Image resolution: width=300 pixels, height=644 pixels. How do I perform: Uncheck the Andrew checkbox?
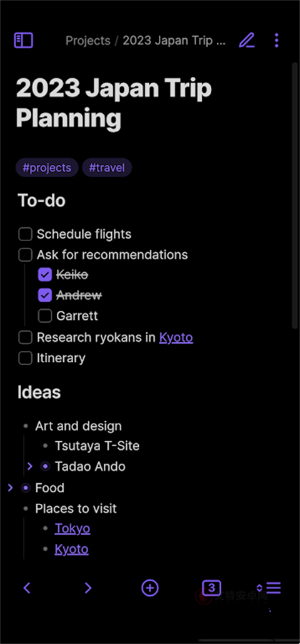pos(45,295)
